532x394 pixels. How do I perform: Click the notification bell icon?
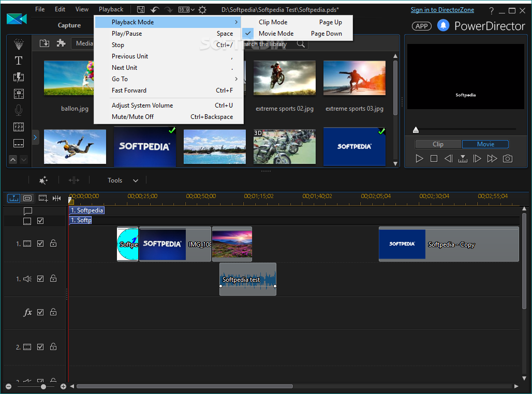[443, 25]
